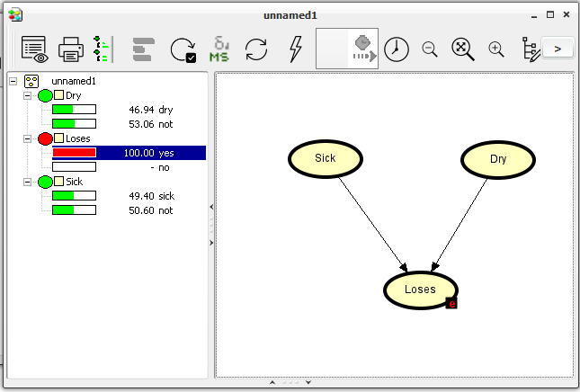
Task: Select the '49.40 sick' state text
Action: [152, 196]
